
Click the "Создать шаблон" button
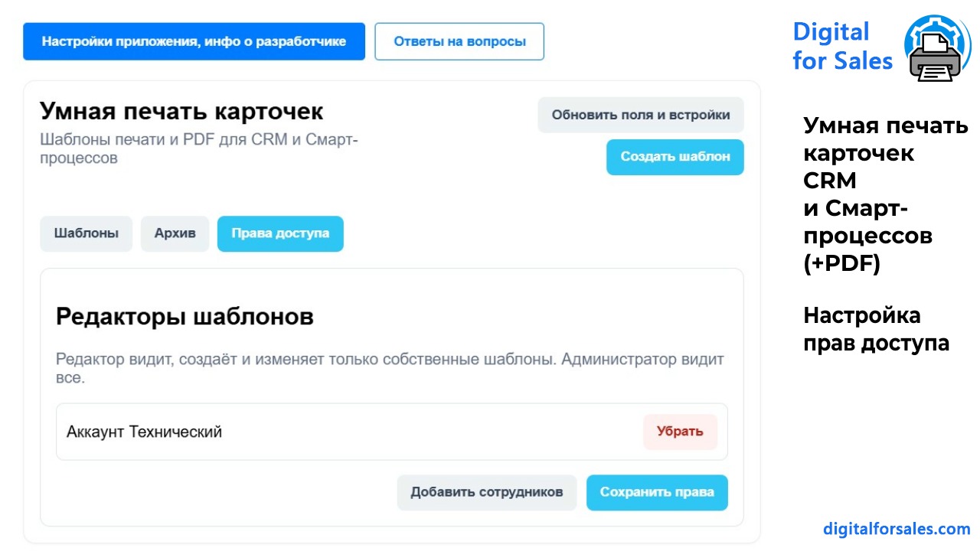pyautogui.click(x=675, y=157)
